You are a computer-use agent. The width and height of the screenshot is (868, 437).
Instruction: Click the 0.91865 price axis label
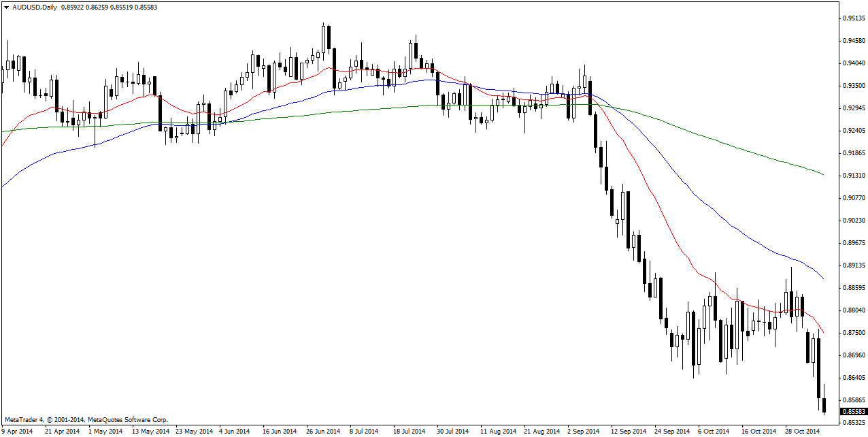(853, 153)
